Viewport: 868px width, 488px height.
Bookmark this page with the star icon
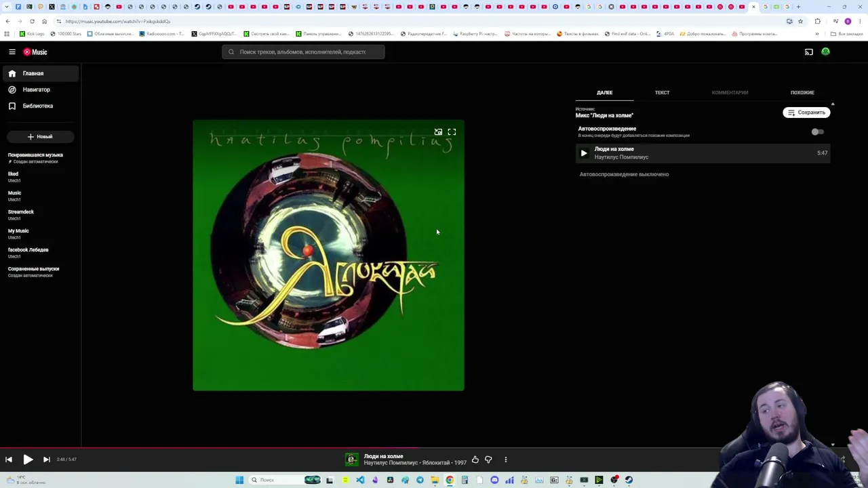800,21
